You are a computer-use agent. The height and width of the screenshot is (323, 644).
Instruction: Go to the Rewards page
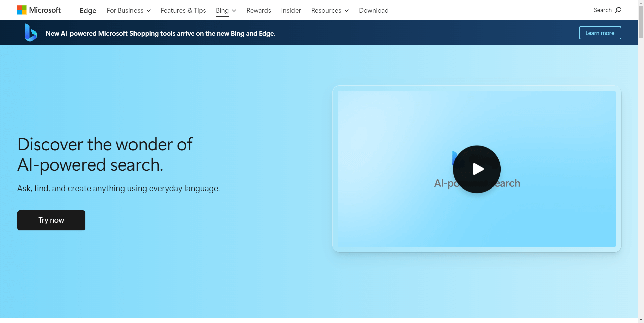click(x=259, y=10)
